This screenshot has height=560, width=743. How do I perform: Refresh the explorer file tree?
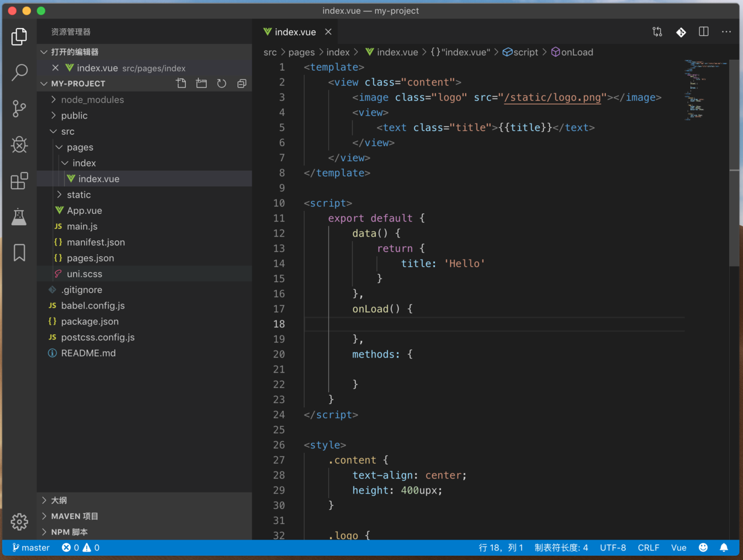[x=222, y=83]
